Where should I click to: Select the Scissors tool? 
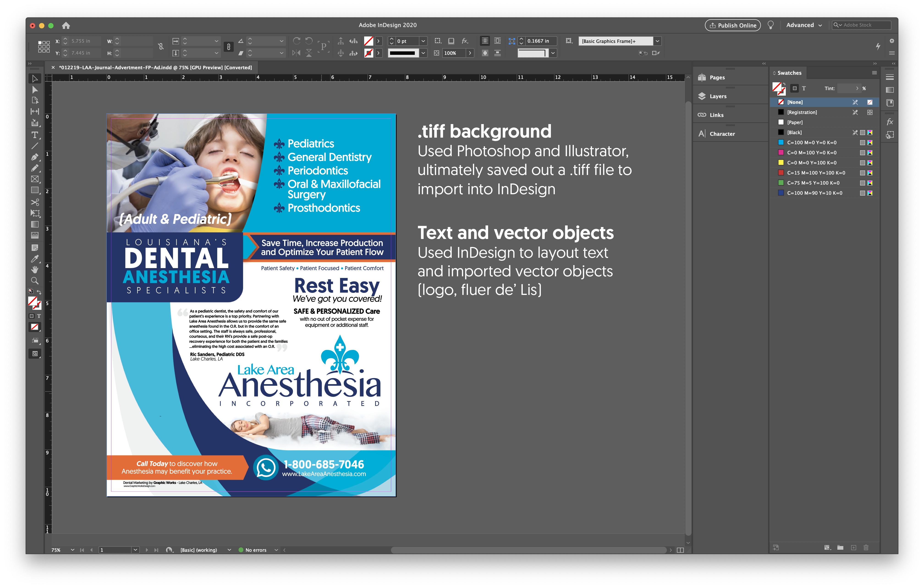pyautogui.click(x=35, y=202)
